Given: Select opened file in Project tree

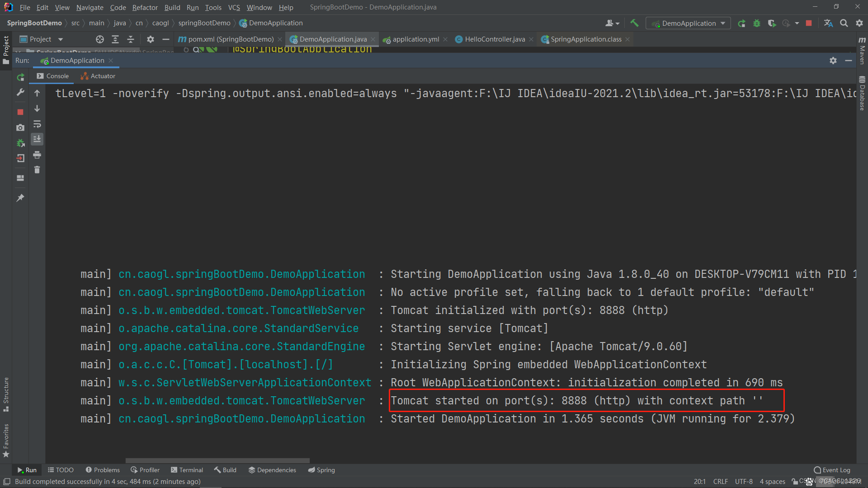Looking at the screenshot, I should coord(100,39).
